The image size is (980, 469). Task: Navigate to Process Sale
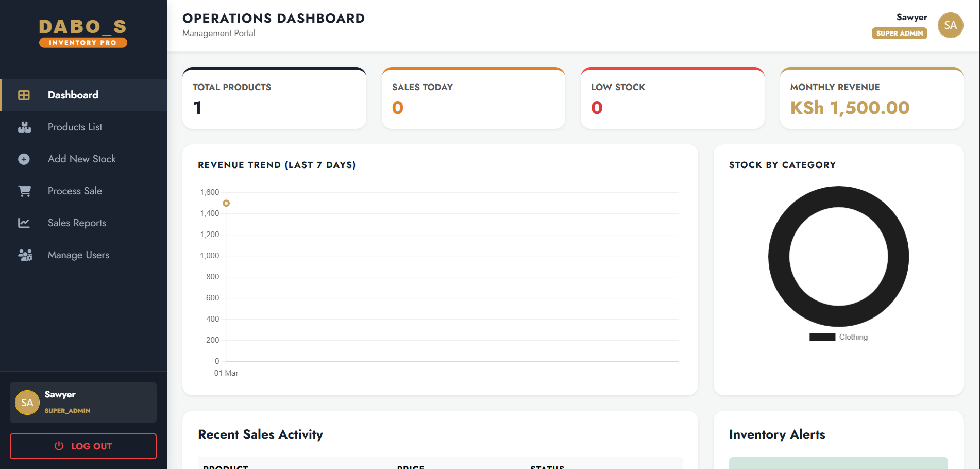(83, 191)
